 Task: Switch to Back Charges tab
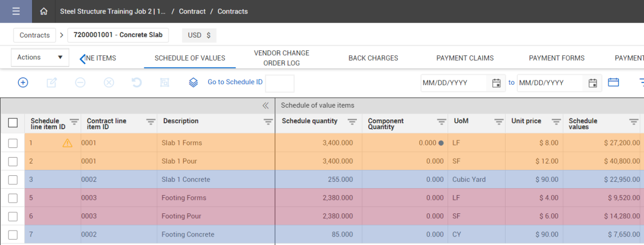[x=373, y=58]
